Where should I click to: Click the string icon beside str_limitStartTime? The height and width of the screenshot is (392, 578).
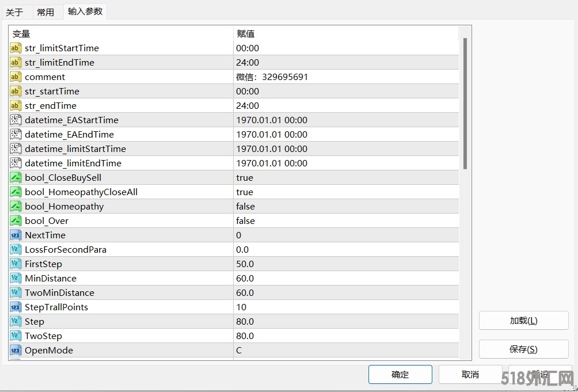16,48
